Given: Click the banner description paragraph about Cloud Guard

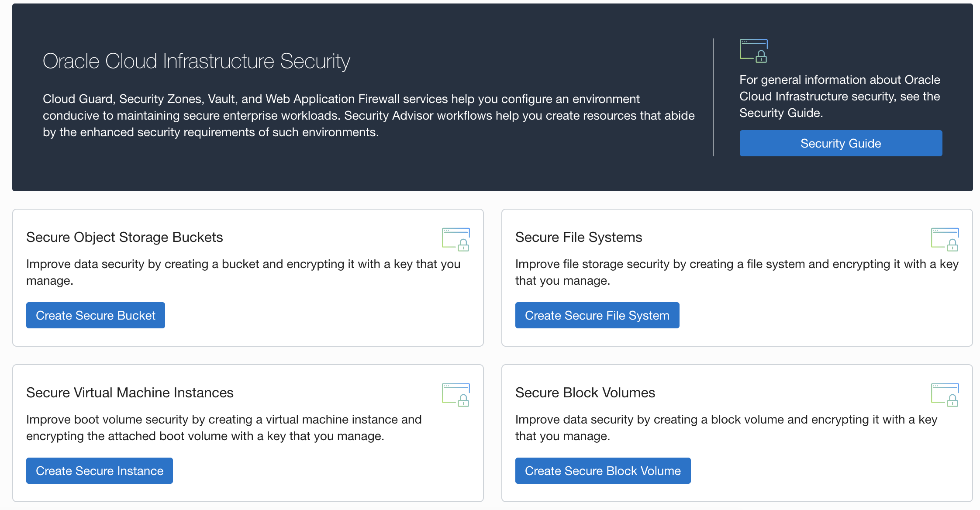Looking at the screenshot, I should [368, 115].
